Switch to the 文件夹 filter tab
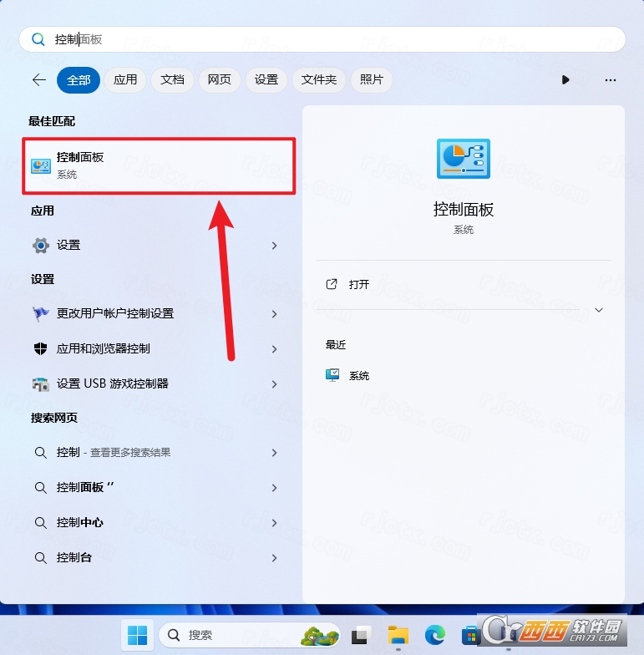The image size is (644, 655). click(319, 80)
